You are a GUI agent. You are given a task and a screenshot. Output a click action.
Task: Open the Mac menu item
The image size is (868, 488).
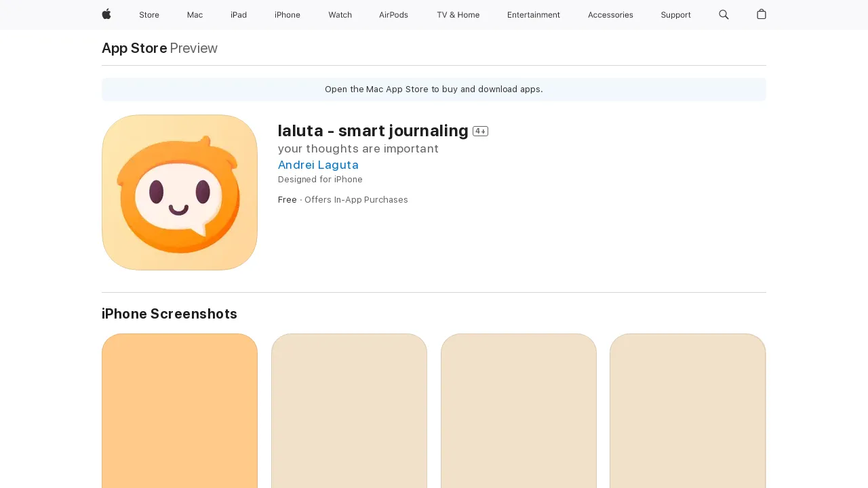pyautogui.click(x=195, y=15)
